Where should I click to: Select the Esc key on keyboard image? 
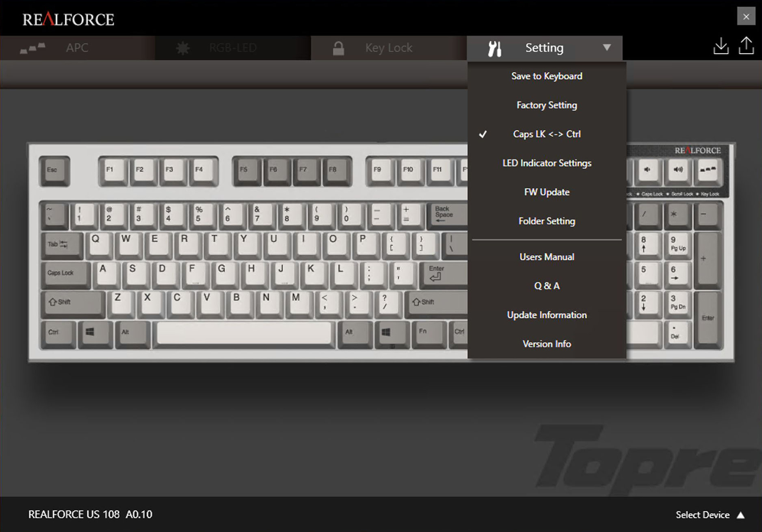point(54,171)
